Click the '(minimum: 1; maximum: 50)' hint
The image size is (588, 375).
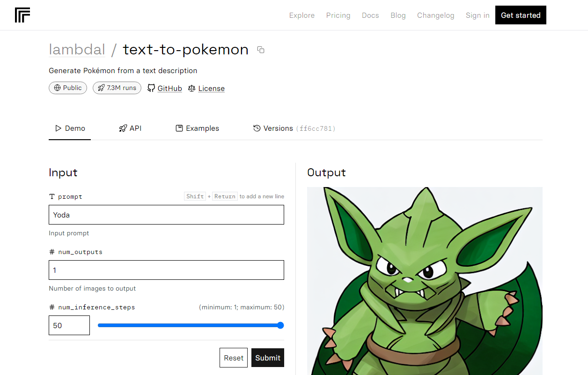pos(242,307)
